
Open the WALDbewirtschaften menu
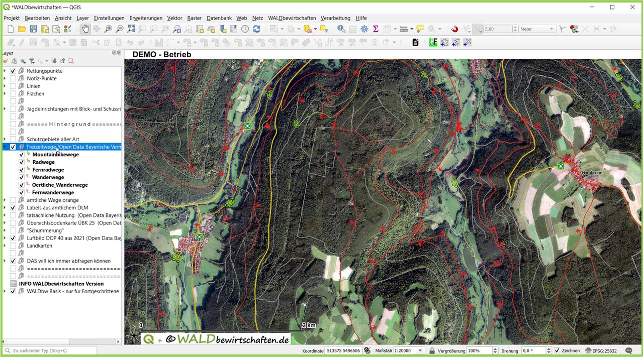coord(292,18)
